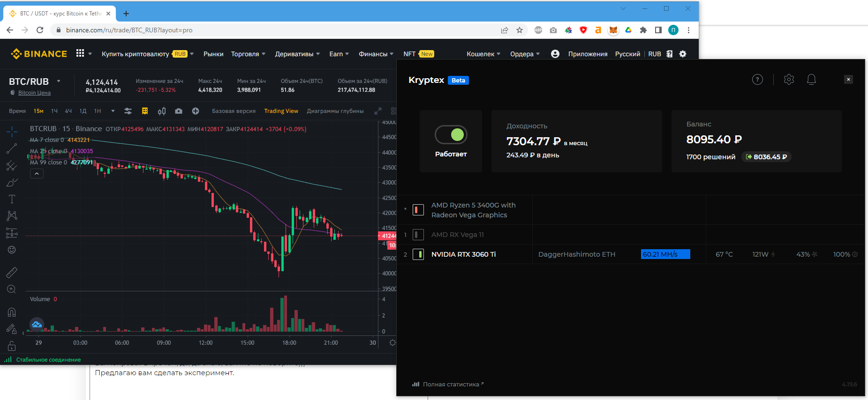Open the ruler measure tool
Viewport: 868px width, 400px height.
12,272
